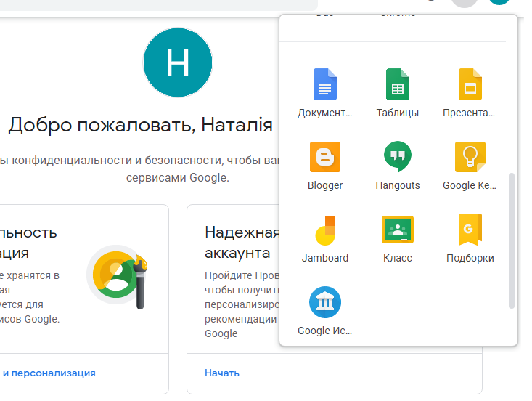Click the 'Таблицы' app label
This screenshot has height=401, width=532.
point(397,113)
